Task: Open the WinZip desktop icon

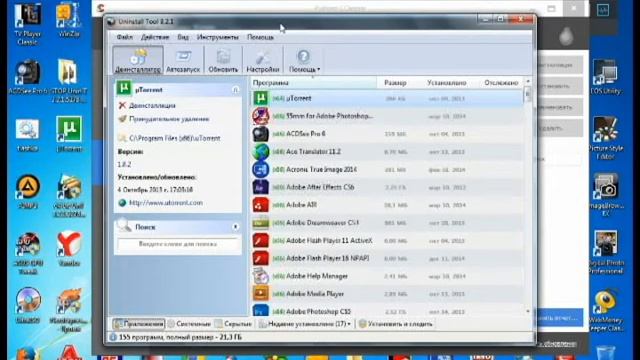Action: click(69, 20)
